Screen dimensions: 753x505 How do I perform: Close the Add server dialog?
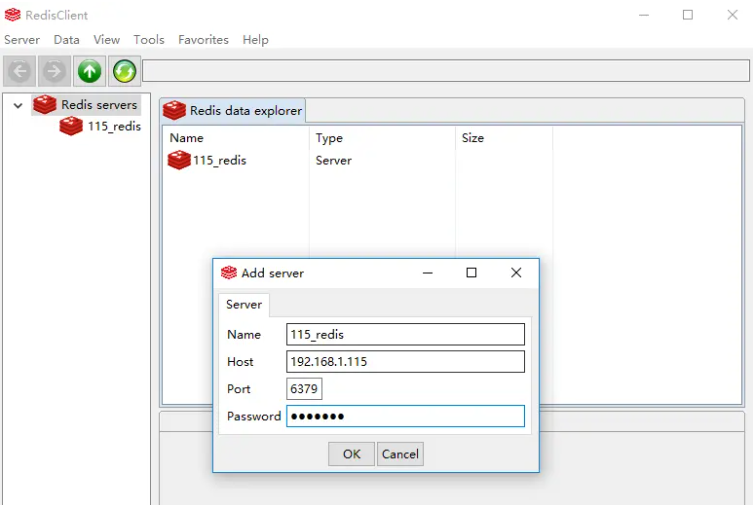[x=516, y=273]
